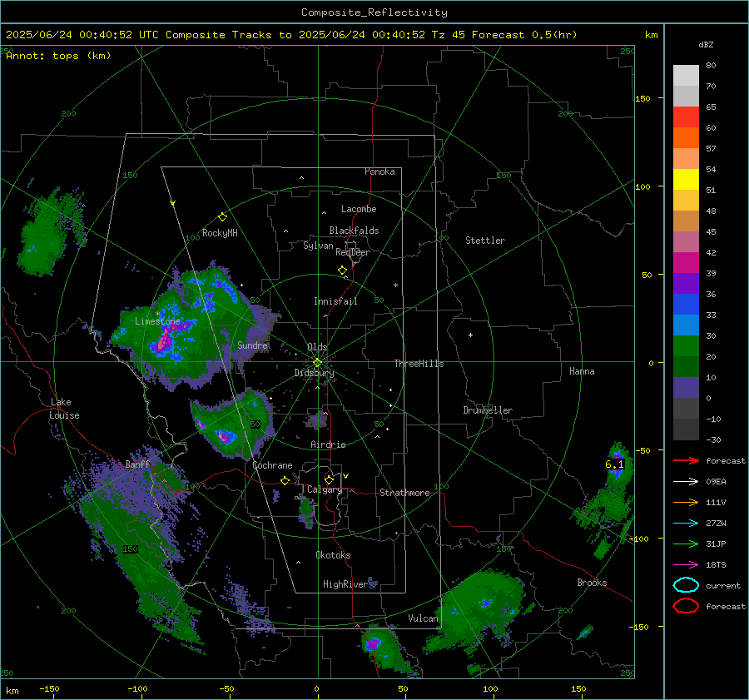This screenshot has width=749, height=700.
Task: Click the Ponoka city label
Action: [379, 171]
